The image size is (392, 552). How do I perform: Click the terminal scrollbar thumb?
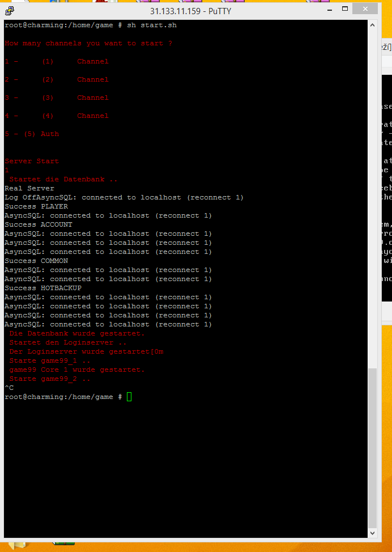coord(372,448)
